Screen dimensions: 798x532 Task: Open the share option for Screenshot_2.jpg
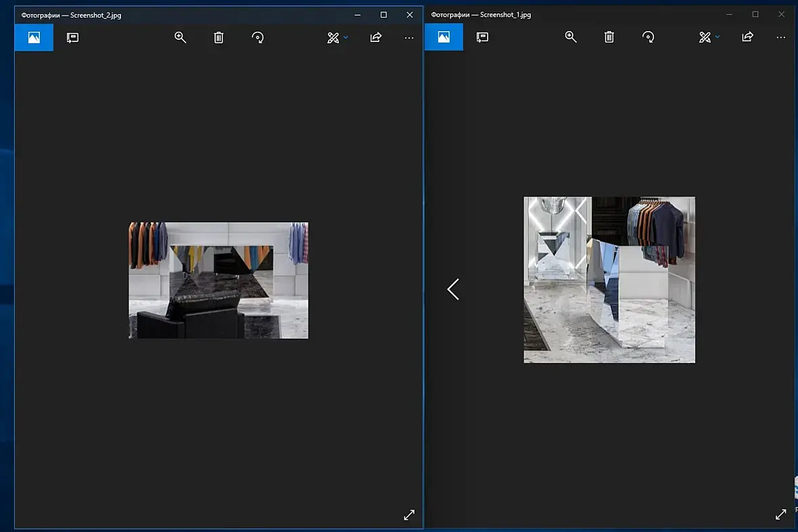point(375,37)
